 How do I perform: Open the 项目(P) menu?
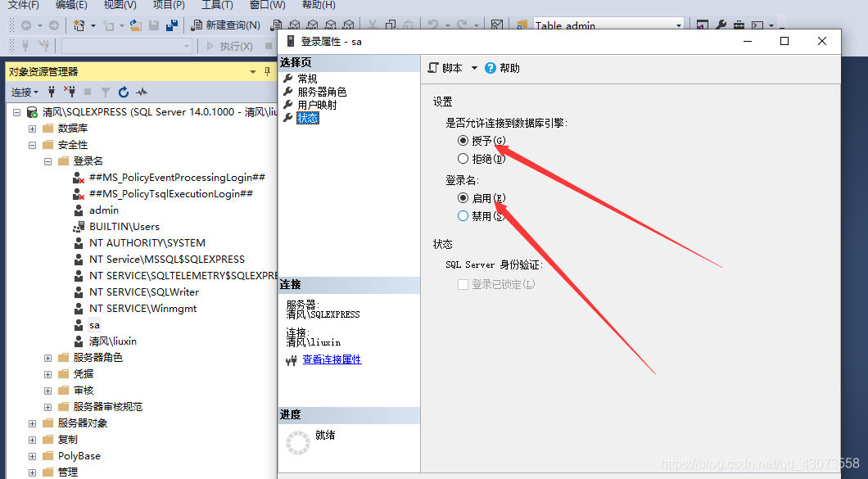tap(169, 5)
